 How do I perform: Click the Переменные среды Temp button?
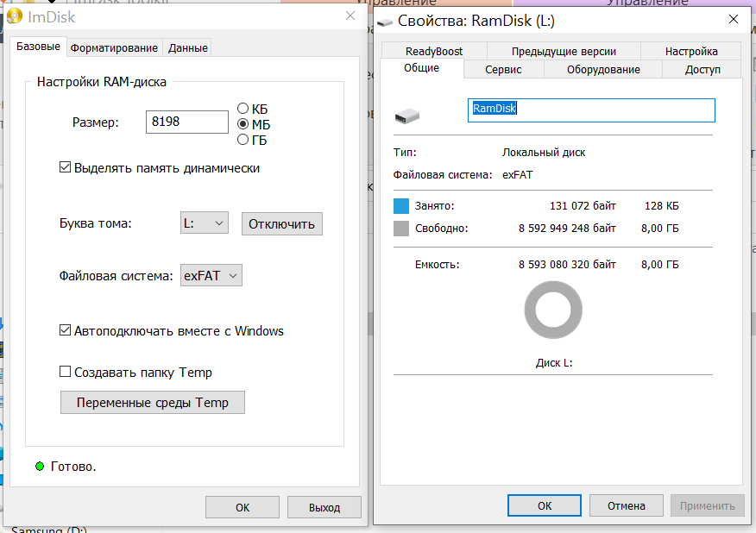(x=153, y=403)
